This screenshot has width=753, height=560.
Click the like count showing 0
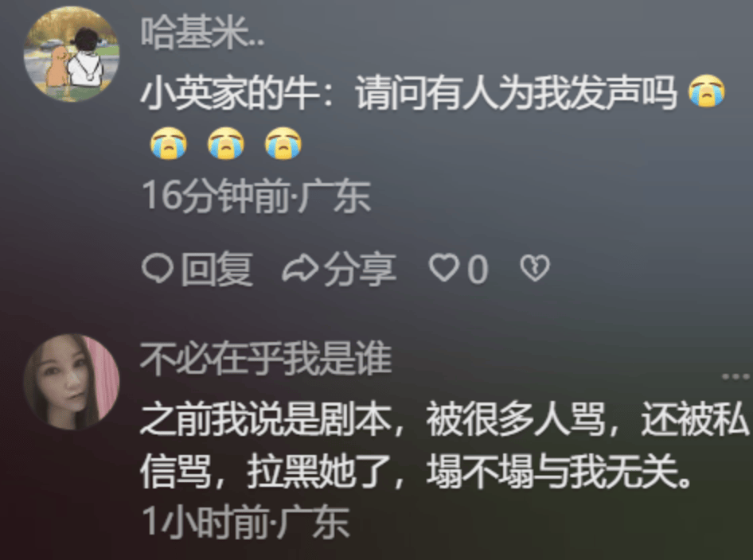click(x=478, y=270)
